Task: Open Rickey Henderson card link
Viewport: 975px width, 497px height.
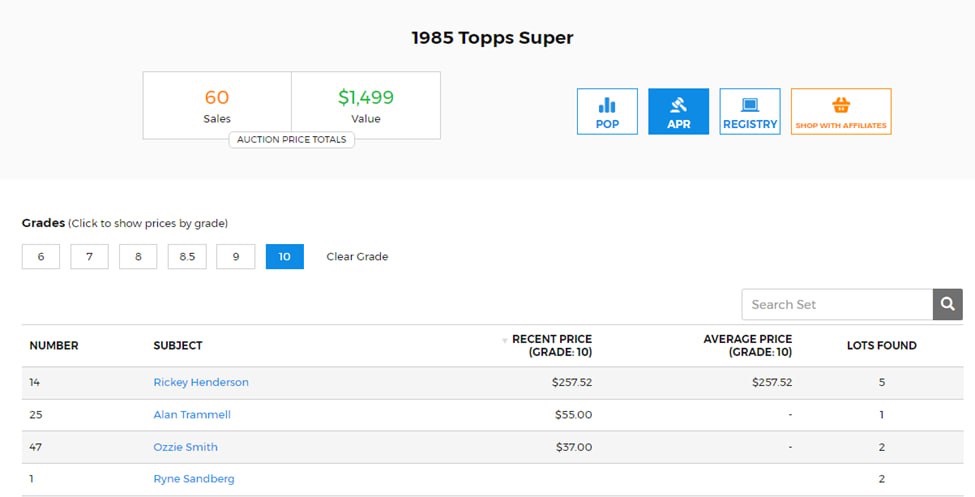Action: pos(201,382)
